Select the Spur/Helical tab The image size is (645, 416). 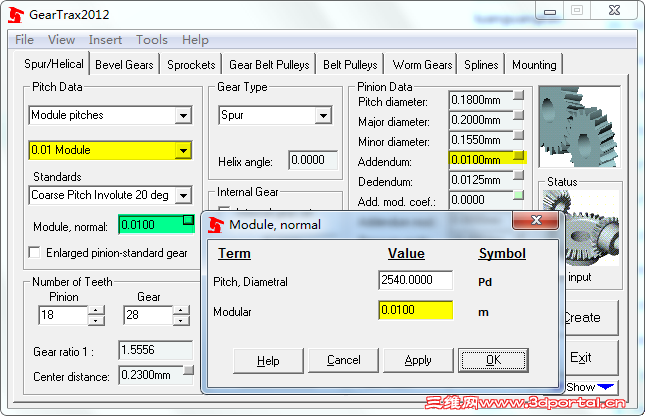53,64
